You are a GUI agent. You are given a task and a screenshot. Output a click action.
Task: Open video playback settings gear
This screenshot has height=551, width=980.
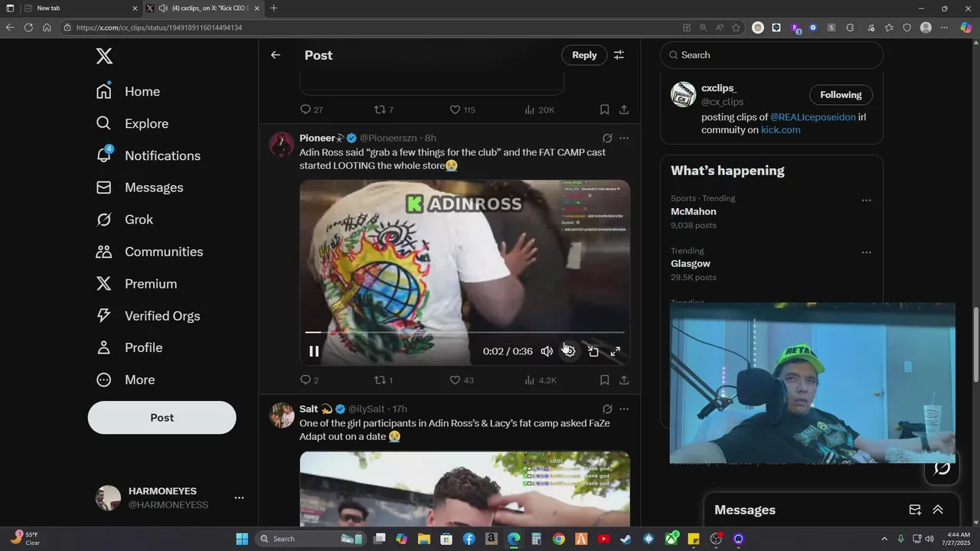point(570,351)
